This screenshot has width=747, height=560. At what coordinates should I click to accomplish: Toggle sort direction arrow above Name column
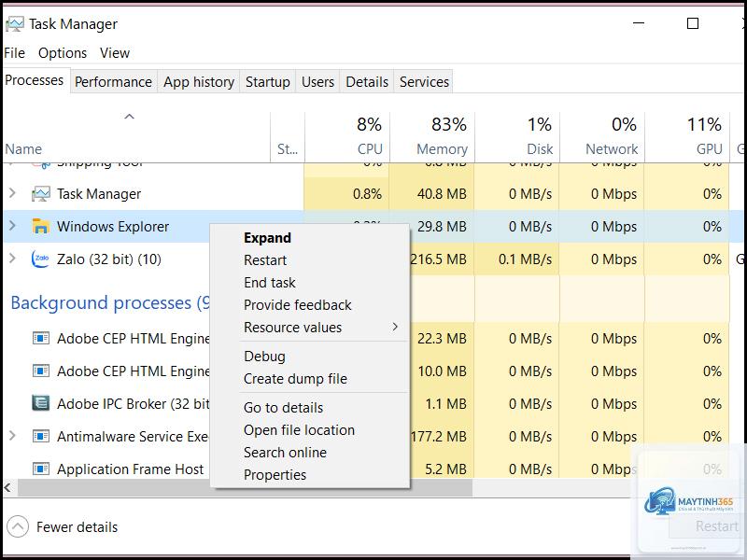pyautogui.click(x=129, y=117)
